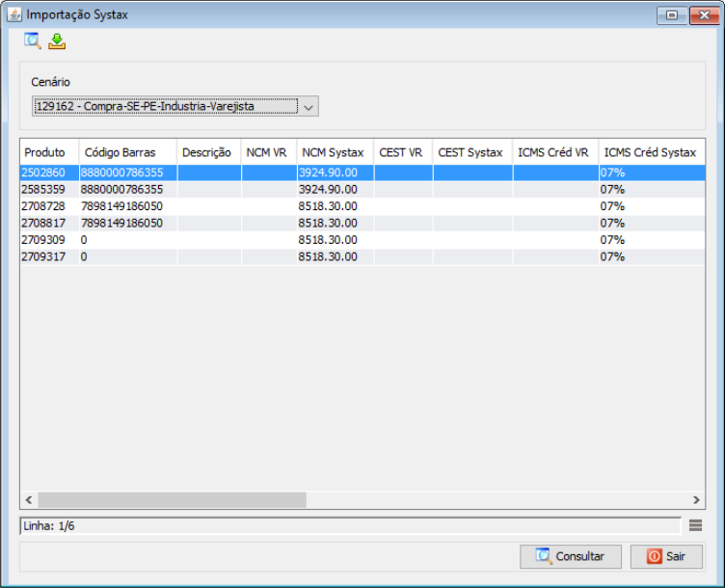Click barcode 7898149186050 in row 2708728

122,206
